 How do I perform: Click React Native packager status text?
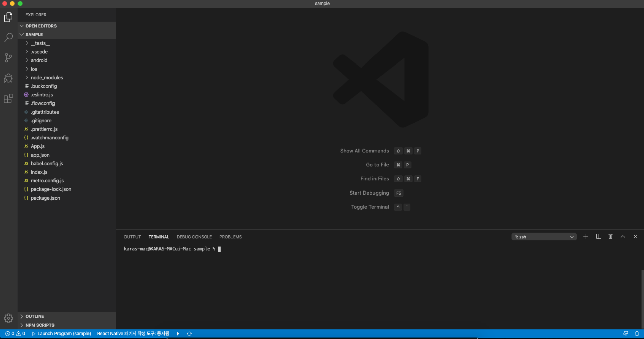[x=133, y=334]
